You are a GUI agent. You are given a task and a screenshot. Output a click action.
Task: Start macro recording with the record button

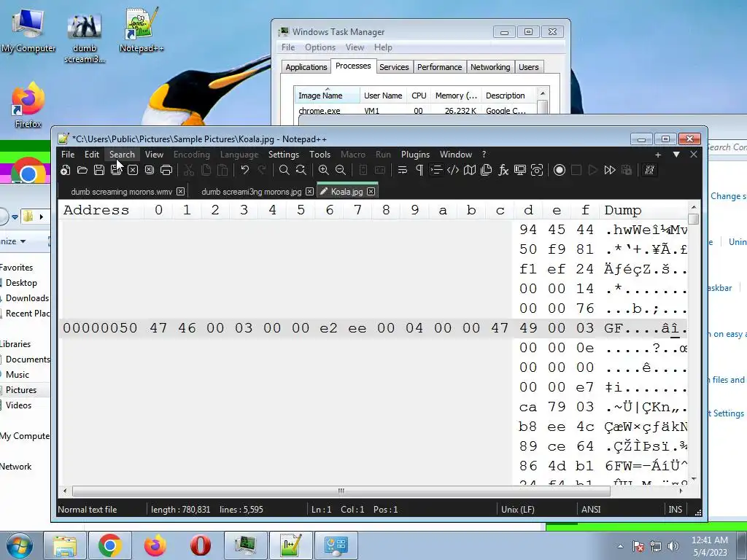tap(560, 170)
